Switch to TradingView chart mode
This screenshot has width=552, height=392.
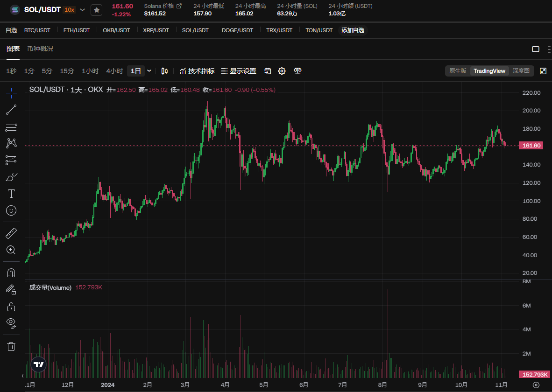(x=489, y=71)
